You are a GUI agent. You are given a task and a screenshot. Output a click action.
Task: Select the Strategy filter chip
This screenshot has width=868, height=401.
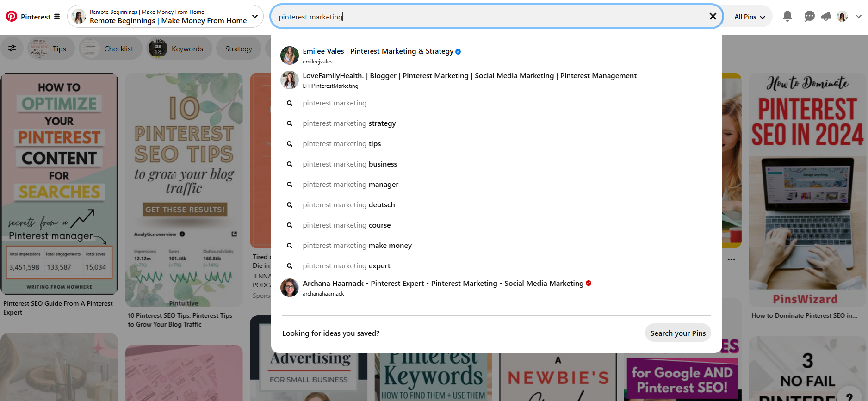(239, 49)
